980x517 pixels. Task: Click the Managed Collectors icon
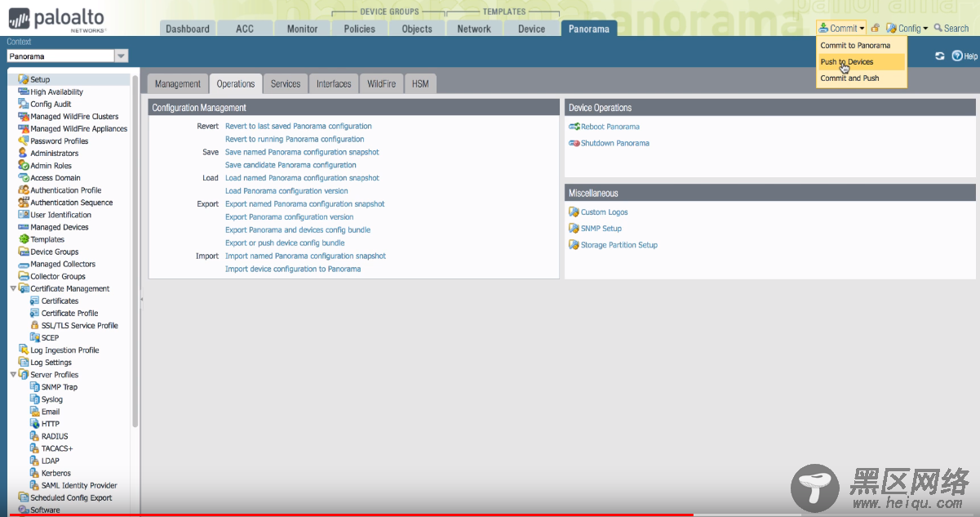[x=24, y=264]
